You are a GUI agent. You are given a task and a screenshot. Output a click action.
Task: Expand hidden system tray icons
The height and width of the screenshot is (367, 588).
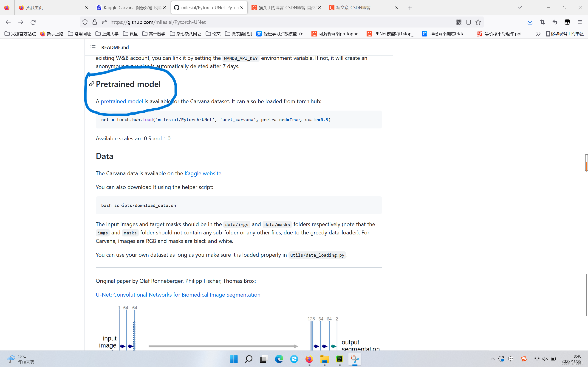[x=492, y=359]
